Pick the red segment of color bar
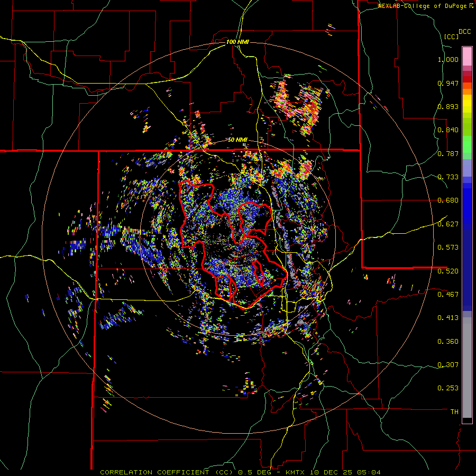This screenshot has width=476, height=476. (x=467, y=79)
